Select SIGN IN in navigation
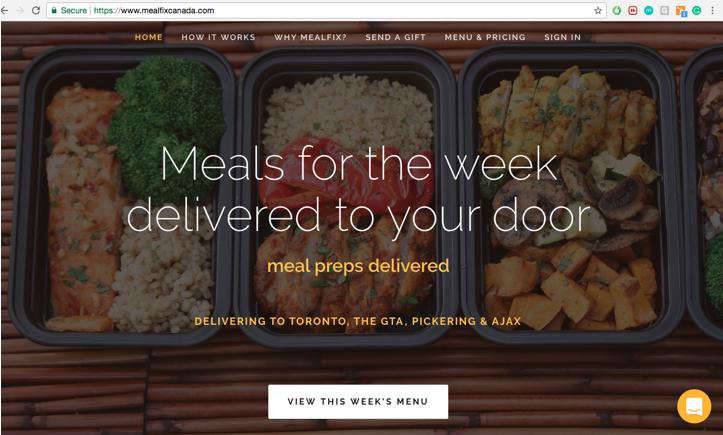Viewport: 723px width, 435px height. [563, 37]
